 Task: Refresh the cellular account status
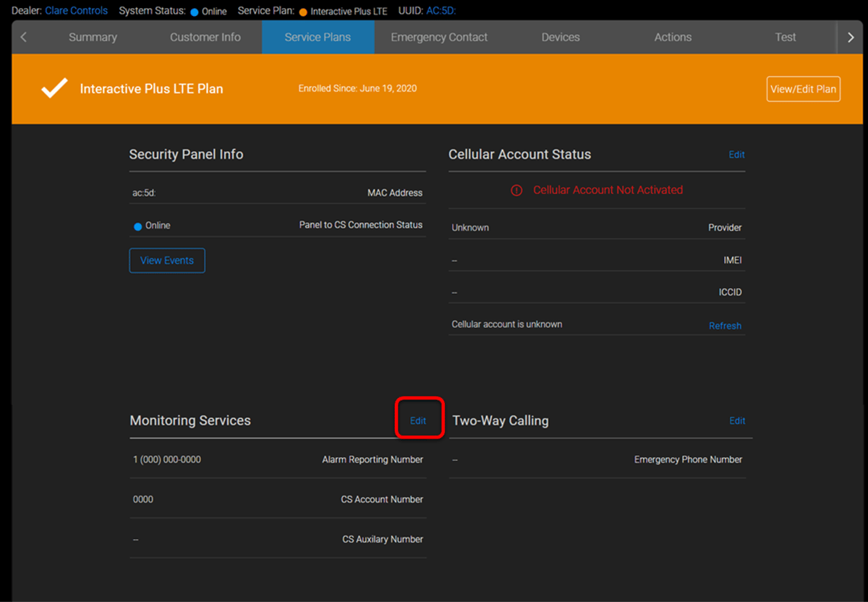pyautogui.click(x=725, y=326)
